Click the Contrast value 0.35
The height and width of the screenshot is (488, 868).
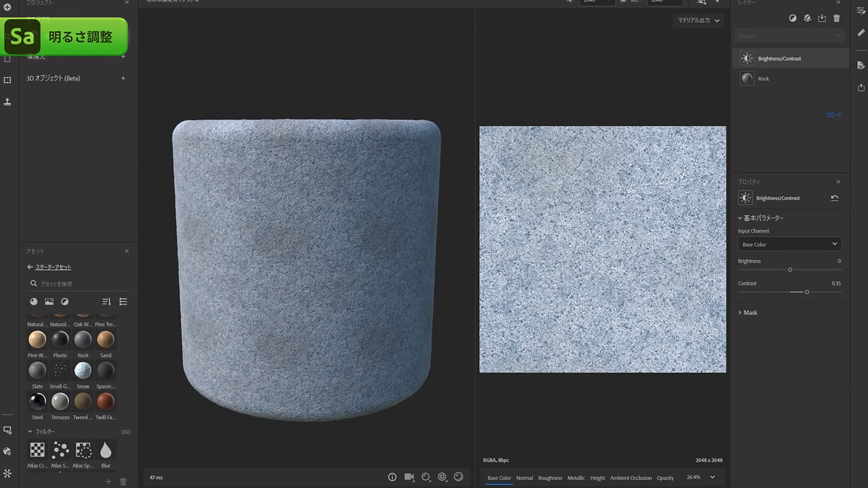point(836,283)
